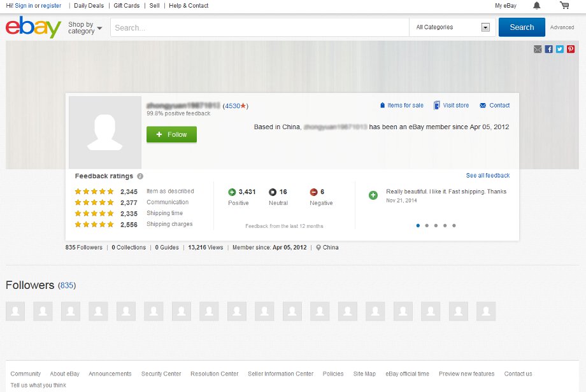Click the last follower avatar thumbnail
This screenshot has height=392, width=586.
pyautogui.click(x=486, y=311)
